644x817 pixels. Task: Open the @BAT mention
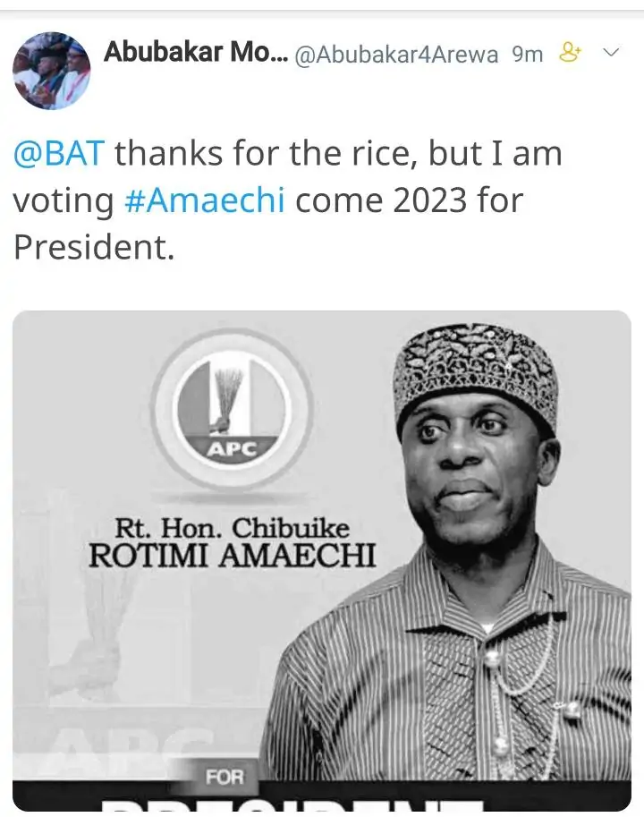coord(59,154)
